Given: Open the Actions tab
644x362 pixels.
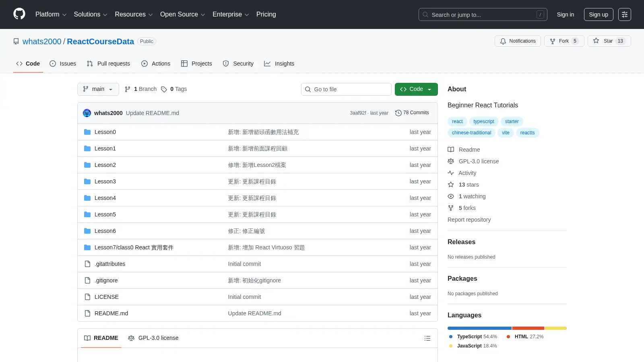Looking at the screenshot, I should 156,64.
